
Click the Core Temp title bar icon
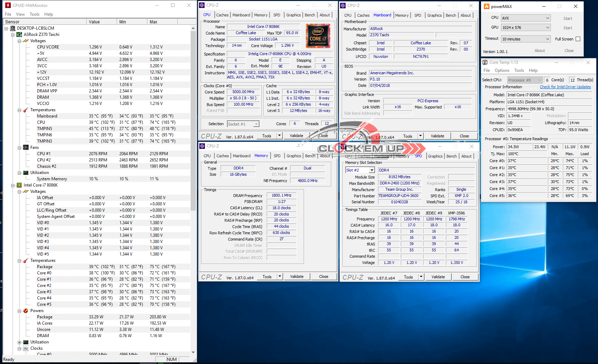point(485,62)
